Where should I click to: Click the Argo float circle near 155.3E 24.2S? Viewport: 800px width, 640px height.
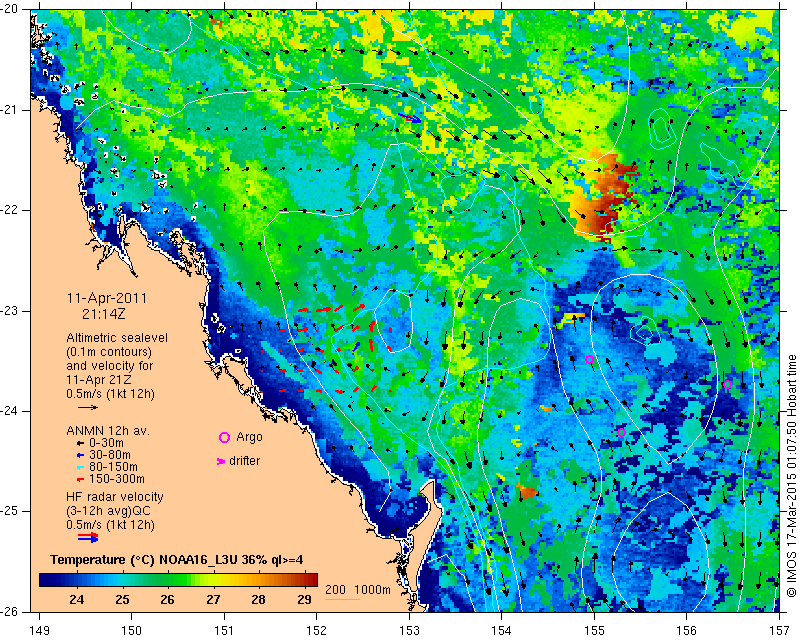pos(621,432)
